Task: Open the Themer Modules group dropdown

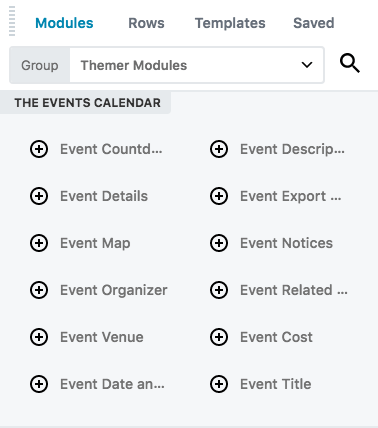Action: 197,65
